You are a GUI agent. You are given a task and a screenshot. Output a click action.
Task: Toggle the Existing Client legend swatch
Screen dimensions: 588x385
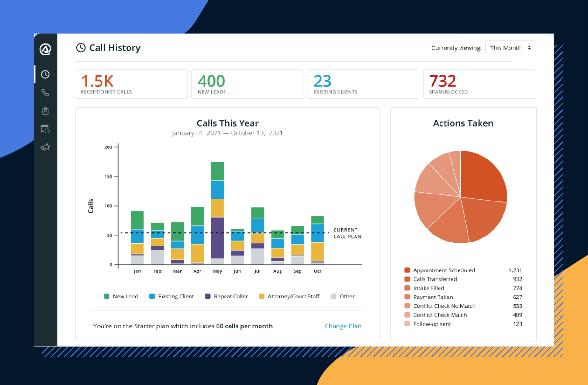click(x=152, y=296)
